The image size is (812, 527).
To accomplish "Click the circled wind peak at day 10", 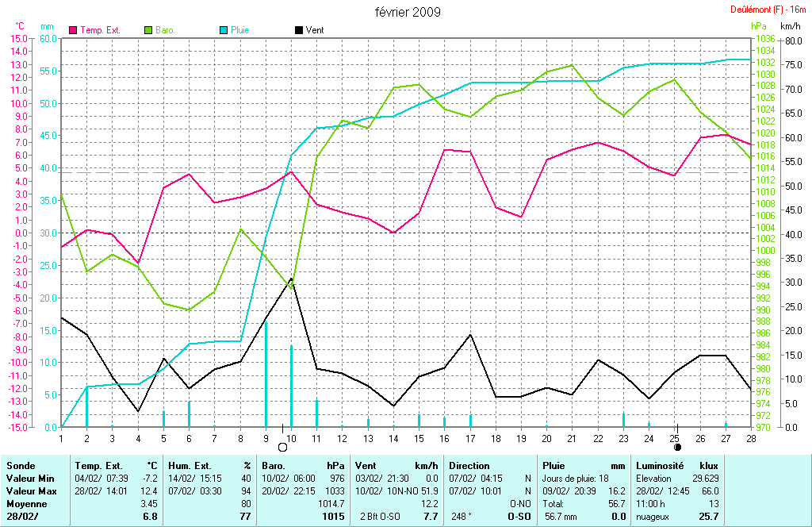I will click(x=291, y=279).
